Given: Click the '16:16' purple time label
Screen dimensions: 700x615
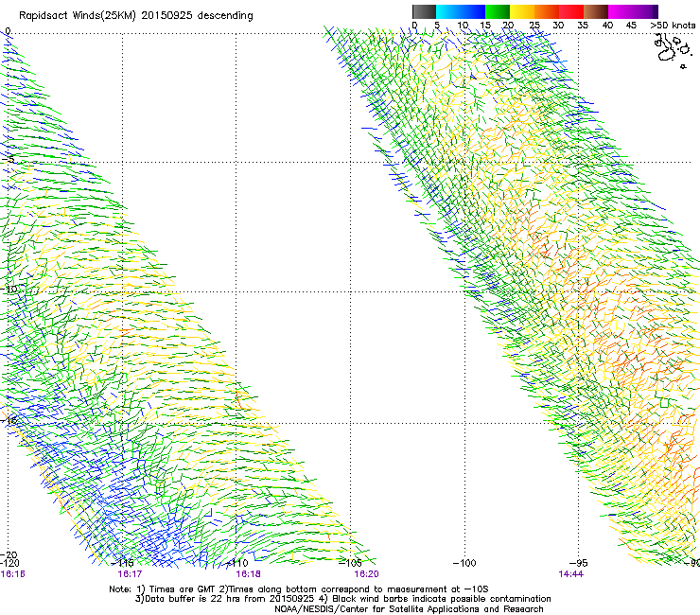Looking at the screenshot, I should (x=12, y=574).
